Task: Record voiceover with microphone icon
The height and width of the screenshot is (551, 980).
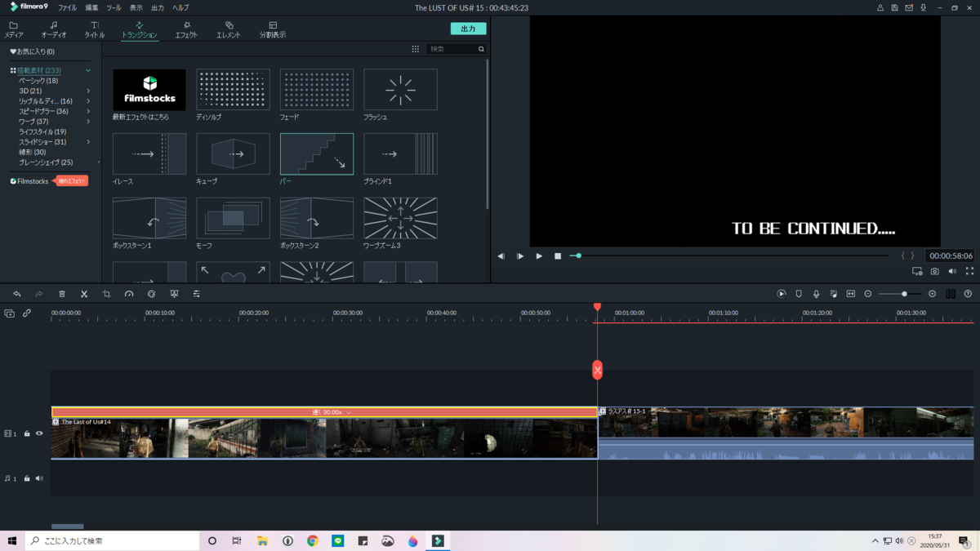Action: [x=816, y=294]
